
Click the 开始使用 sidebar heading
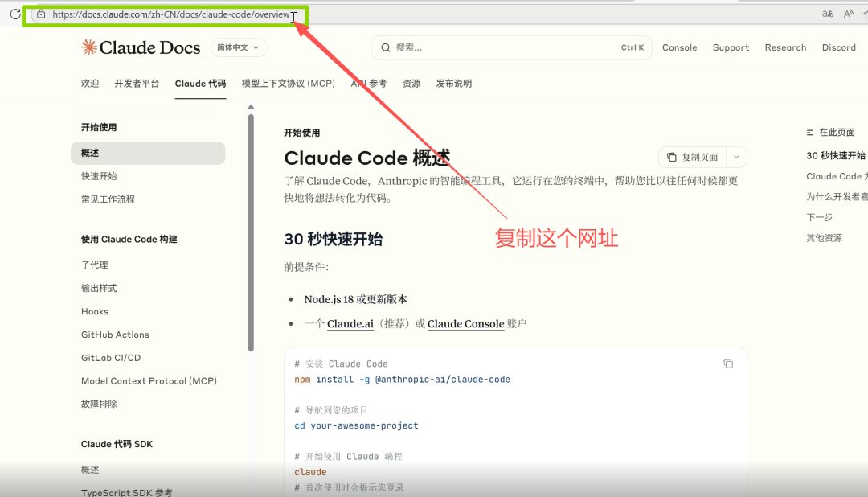click(x=99, y=127)
